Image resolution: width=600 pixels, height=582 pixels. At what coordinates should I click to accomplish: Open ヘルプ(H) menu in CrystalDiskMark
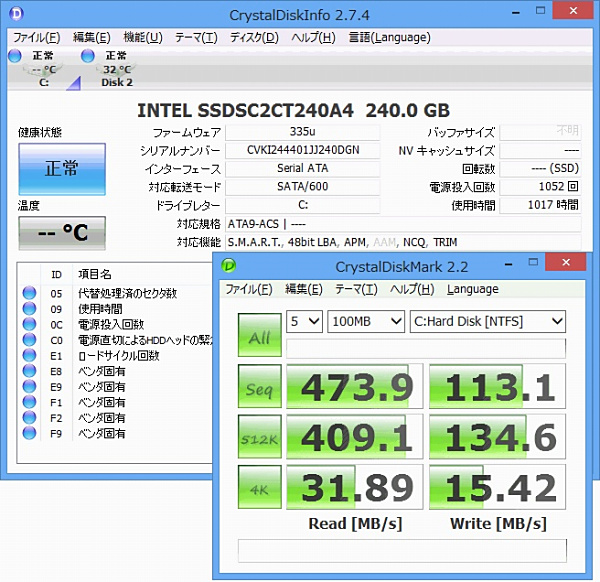(x=412, y=289)
